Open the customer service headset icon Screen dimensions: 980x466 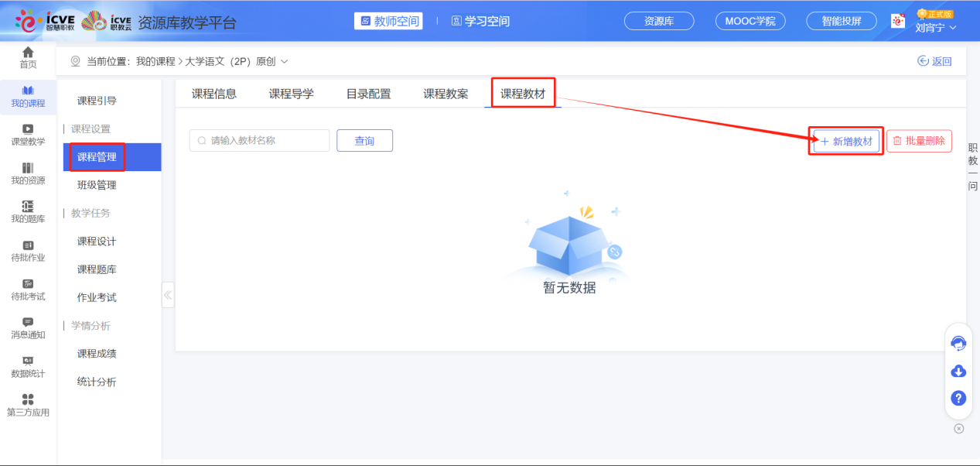[x=958, y=344]
